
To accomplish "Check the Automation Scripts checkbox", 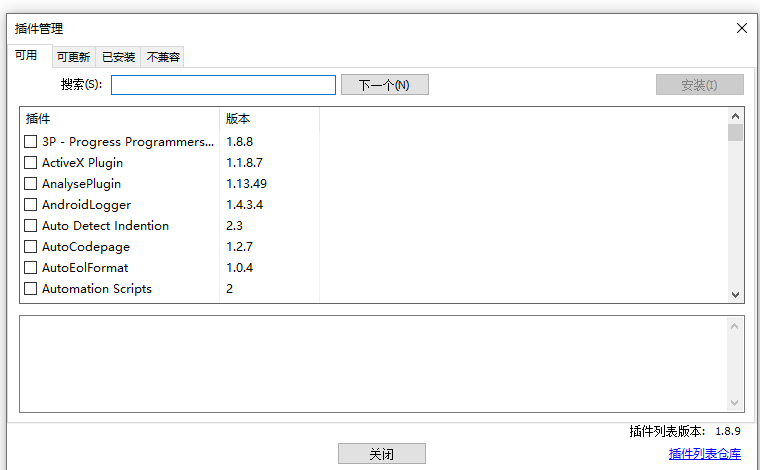I will [x=31, y=289].
